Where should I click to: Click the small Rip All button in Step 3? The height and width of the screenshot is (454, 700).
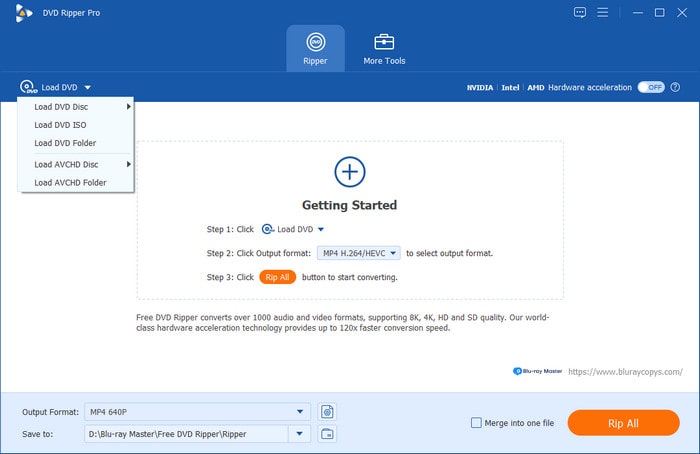[277, 277]
